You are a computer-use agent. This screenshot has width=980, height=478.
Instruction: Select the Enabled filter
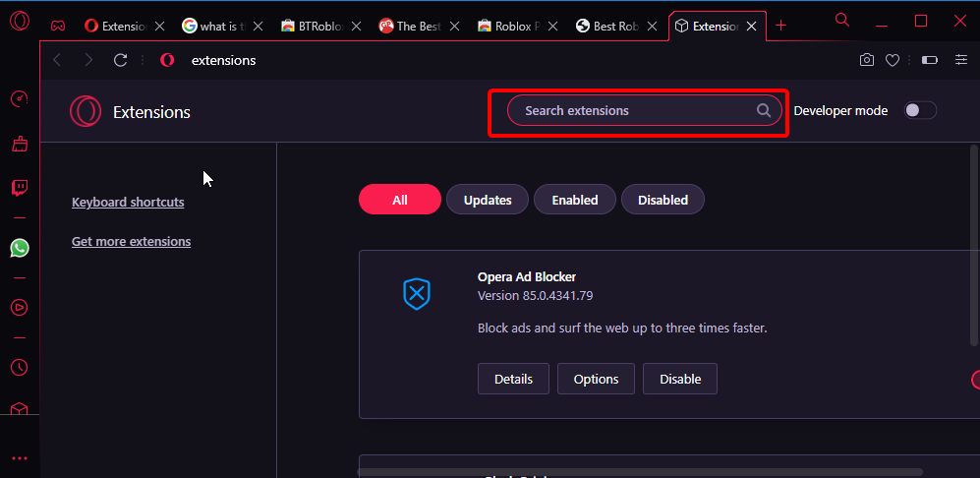[575, 201]
